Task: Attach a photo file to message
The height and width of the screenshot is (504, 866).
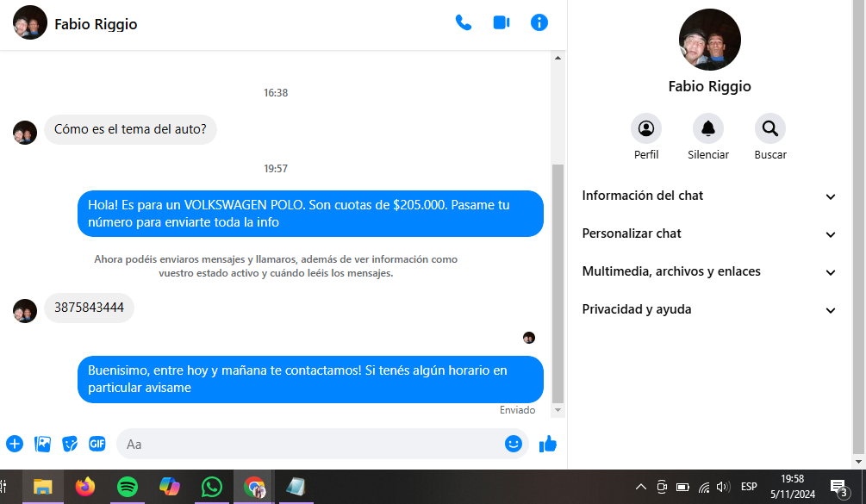Action: point(42,444)
